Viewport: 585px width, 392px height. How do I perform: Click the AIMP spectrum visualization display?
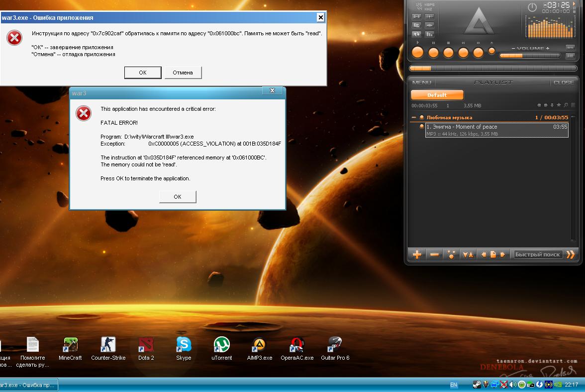(550, 26)
